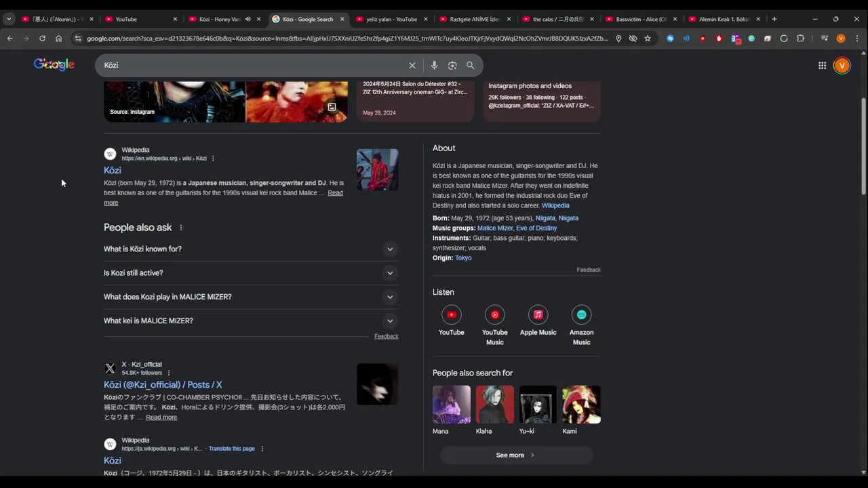
Task: Mute the Közi - Honey Vanity tab audio
Action: point(248,19)
